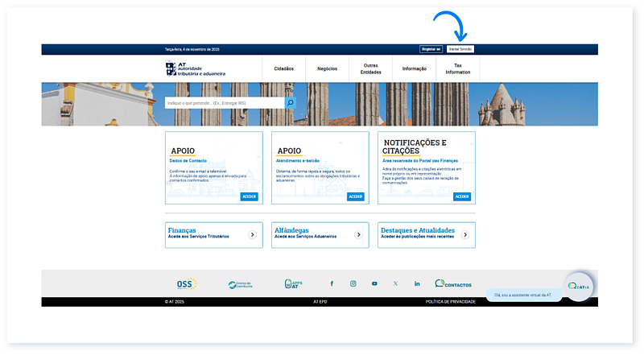644x355 pixels.
Task: Expand the Destaques e Atualidades arrow
Action: pyautogui.click(x=464, y=235)
